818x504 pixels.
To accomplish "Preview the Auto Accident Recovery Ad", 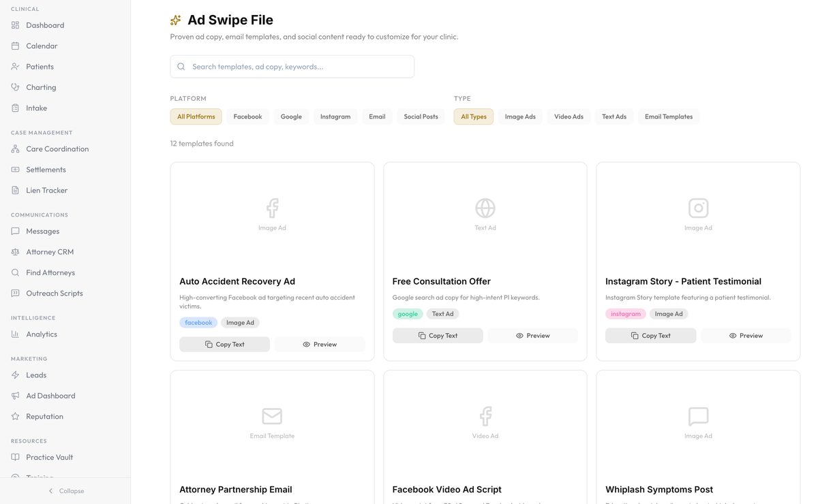I will [x=320, y=345].
